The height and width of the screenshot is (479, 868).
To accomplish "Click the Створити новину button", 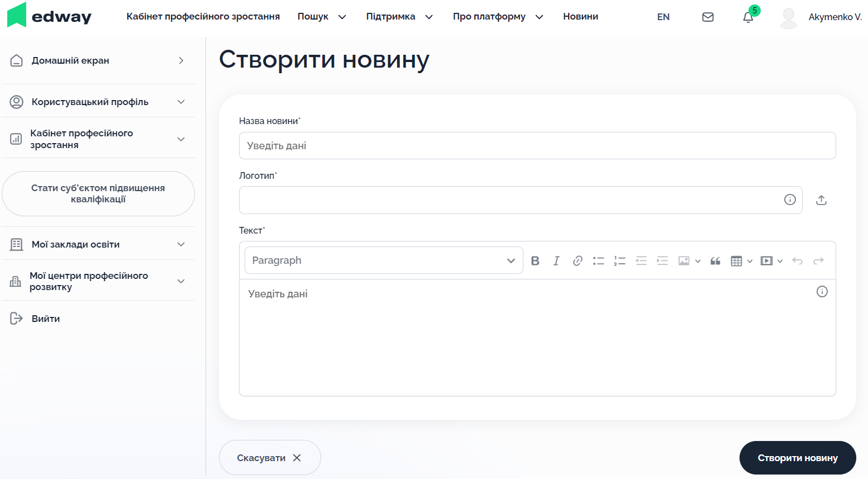I will point(798,458).
